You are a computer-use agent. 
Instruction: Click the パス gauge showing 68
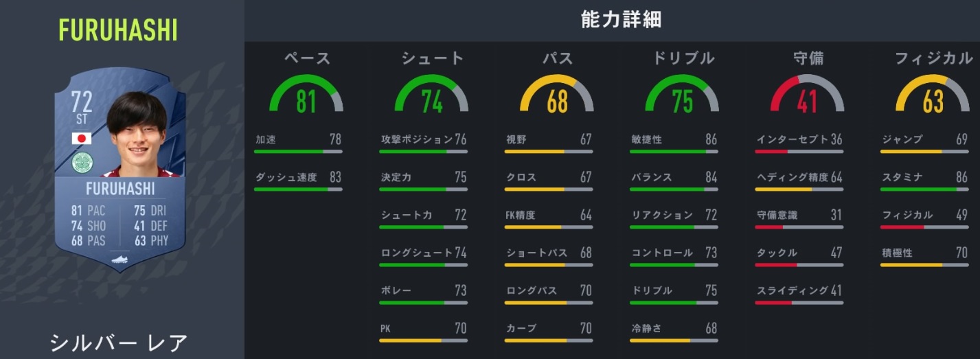point(557,96)
